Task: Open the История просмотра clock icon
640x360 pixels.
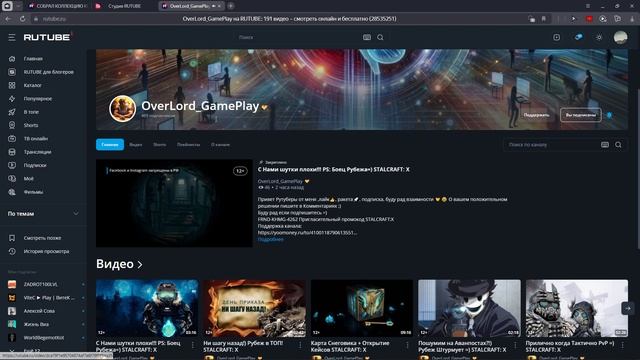Action: click(12, 251)
